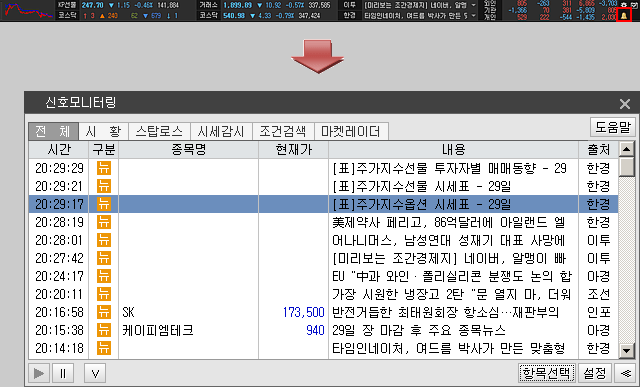Collapse panel with the double-arrow icon
This screenshot has width=640, height=387.
625,373
